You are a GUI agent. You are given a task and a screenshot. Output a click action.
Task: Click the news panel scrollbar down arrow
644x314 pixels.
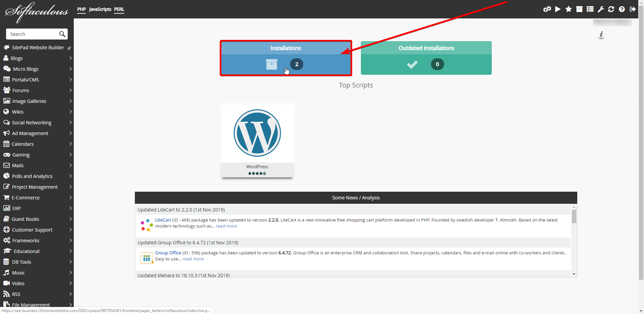pos(574,274)
